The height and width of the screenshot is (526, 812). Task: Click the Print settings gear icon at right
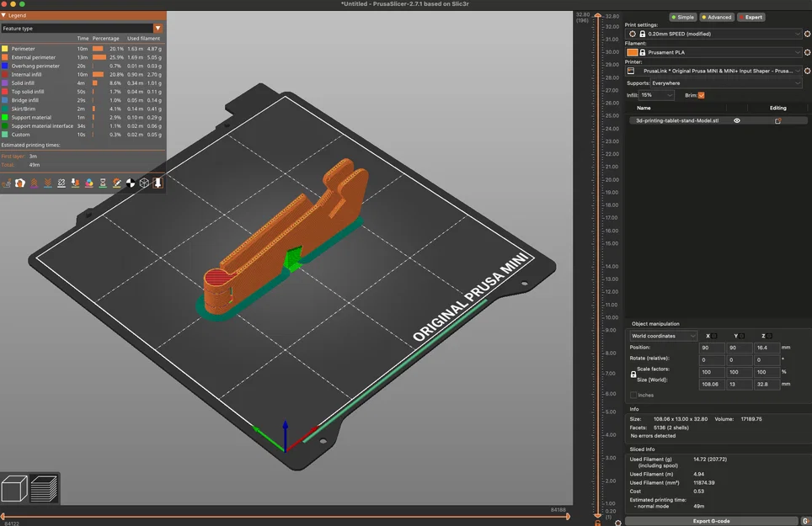[807, 34]
